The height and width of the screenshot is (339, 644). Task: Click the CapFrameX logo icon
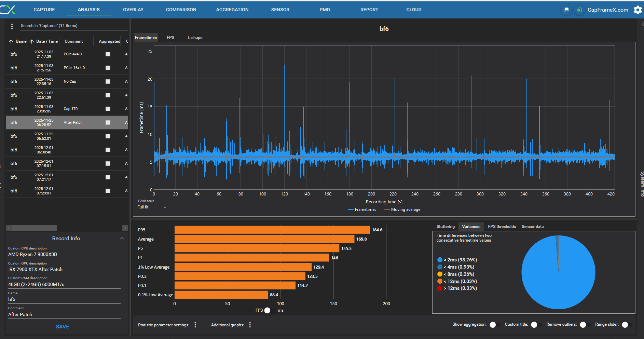[8, 10]
